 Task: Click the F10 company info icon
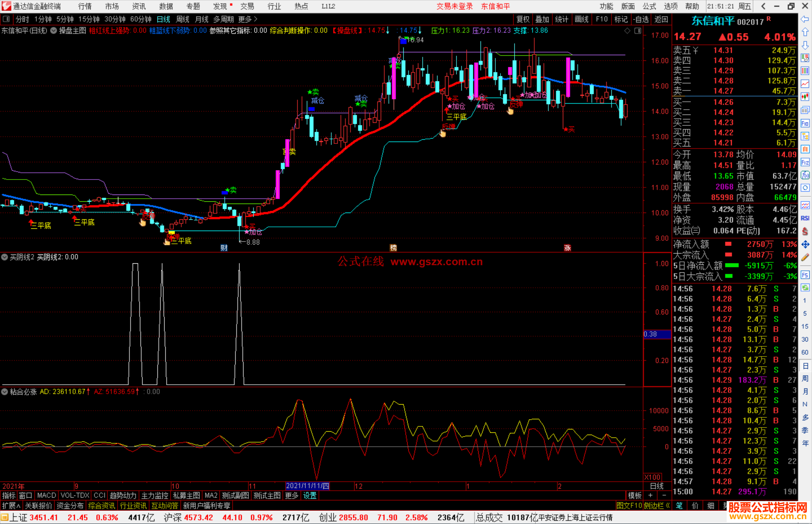point(805,123)
